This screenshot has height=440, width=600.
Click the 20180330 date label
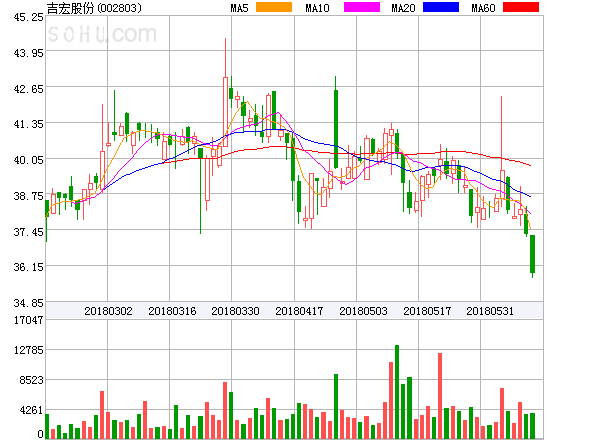point(235,311)
